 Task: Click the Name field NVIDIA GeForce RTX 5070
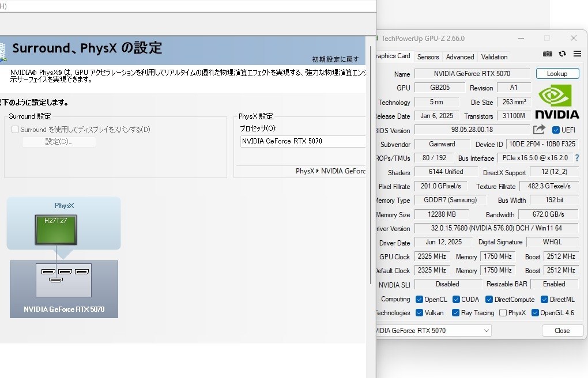pos(472,74)
